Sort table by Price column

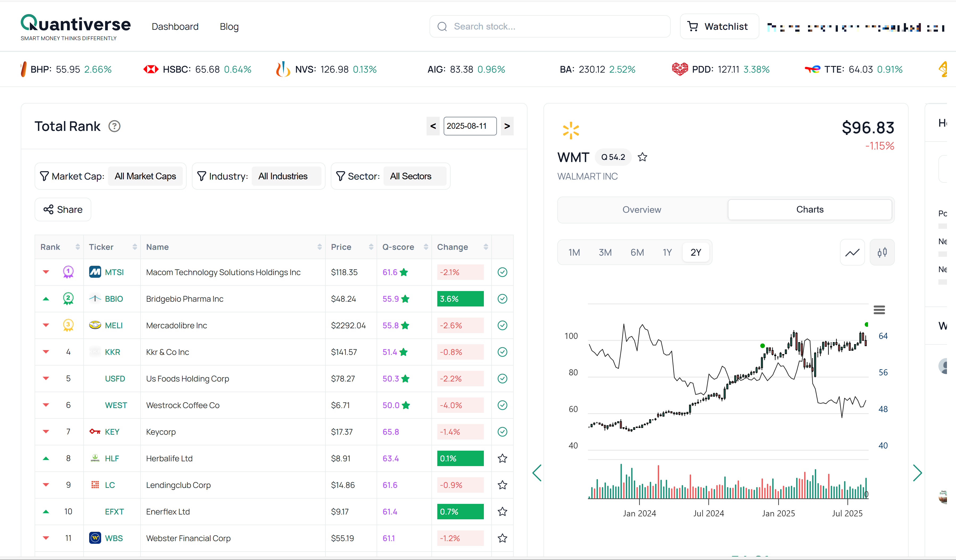(351, 247)
